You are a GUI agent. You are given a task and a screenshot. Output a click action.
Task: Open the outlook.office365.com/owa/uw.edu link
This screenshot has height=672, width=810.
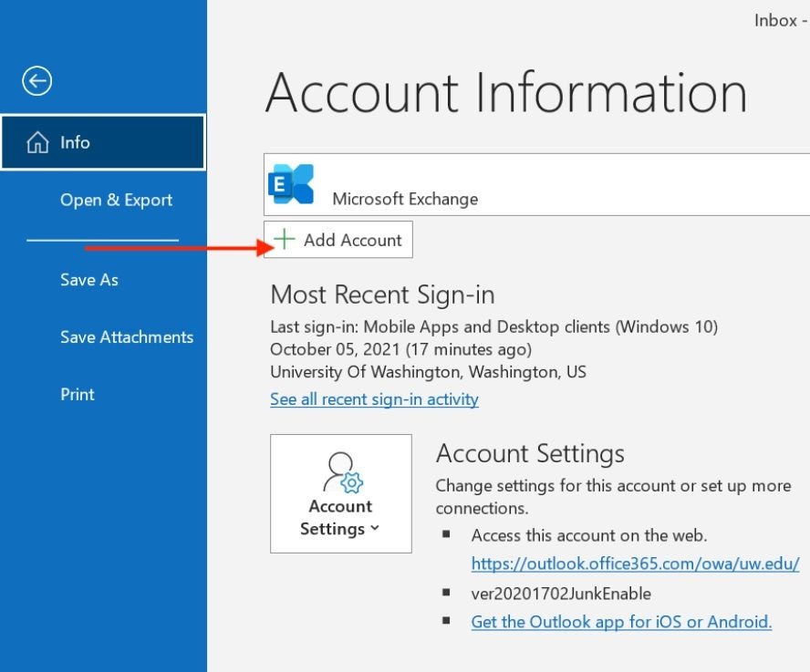point(636,563)
